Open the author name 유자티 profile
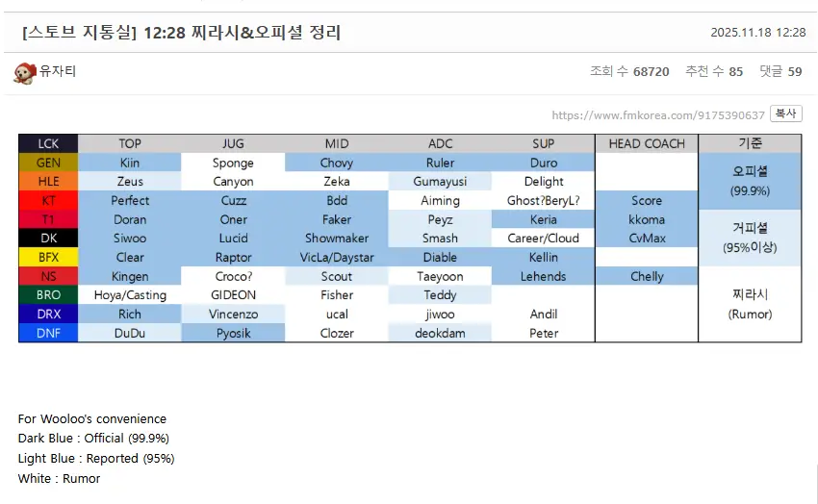Screen dimensions: 818x504 click(x=58, y=72)
